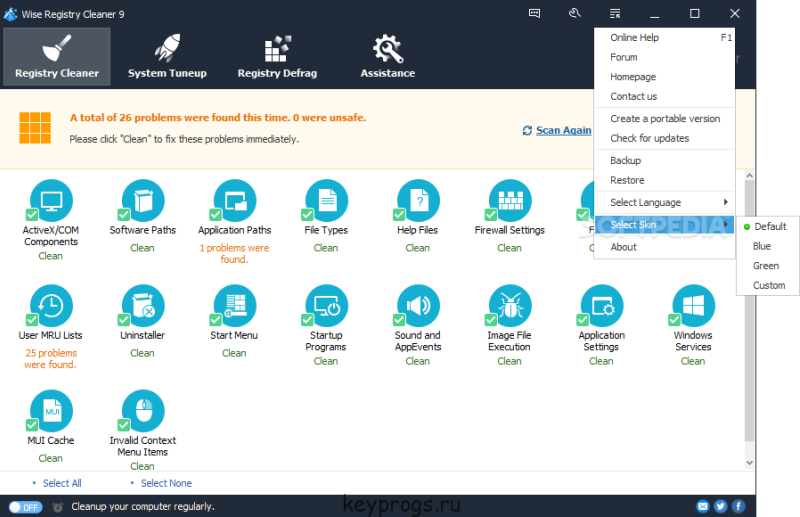Open the Registry Cleaner tab

click(57, 57)
